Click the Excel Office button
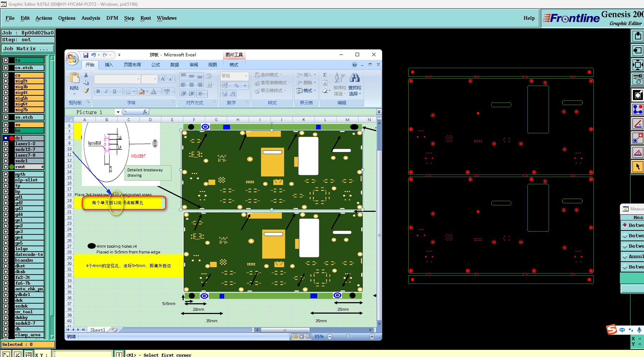 72,58
